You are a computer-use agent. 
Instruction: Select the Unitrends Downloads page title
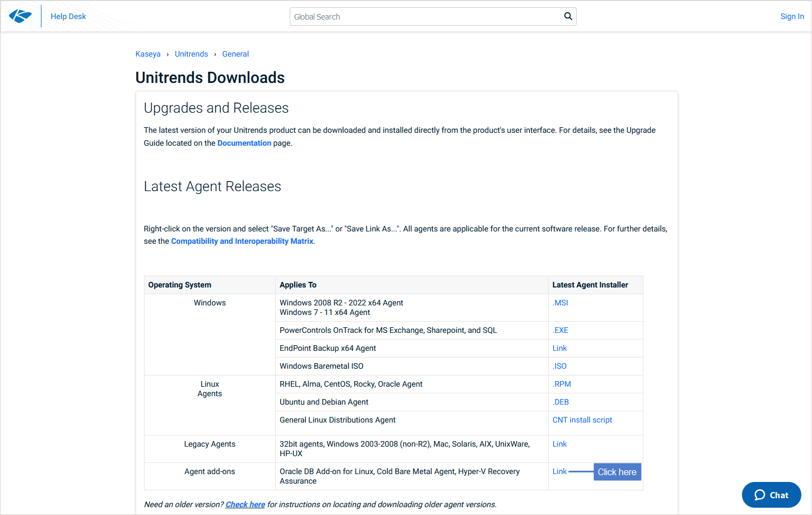point(210,77)
